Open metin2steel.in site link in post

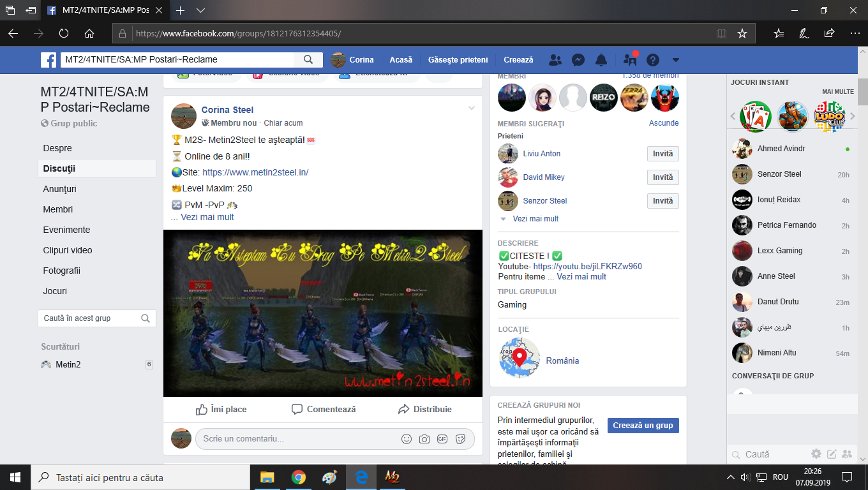pyautogui.click(x=255, y=172)
